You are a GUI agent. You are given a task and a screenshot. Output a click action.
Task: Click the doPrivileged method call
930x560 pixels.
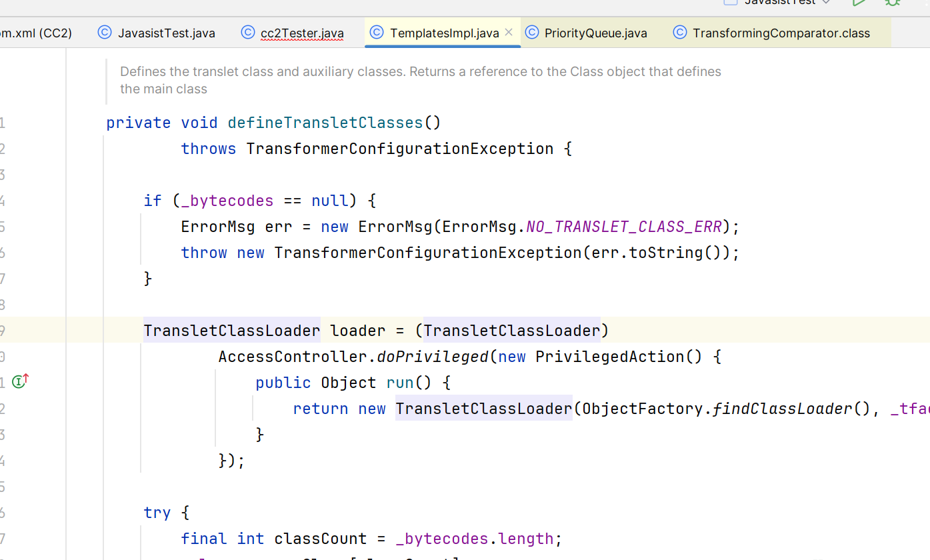tap(433, 357)
